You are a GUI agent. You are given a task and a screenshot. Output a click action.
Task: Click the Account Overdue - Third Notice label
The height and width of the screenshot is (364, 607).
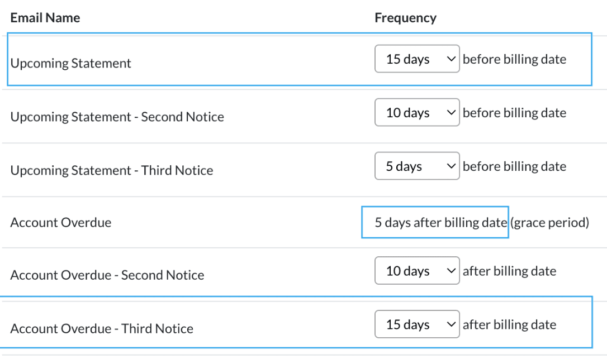point(102,329)
